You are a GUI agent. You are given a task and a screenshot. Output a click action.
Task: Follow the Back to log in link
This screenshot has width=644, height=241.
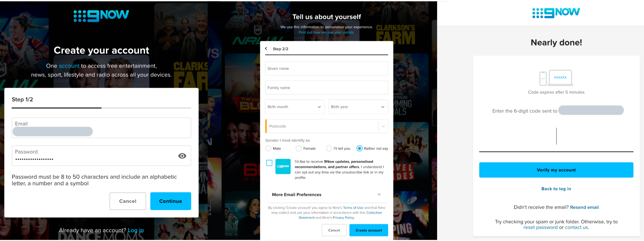tap(556, 189)
